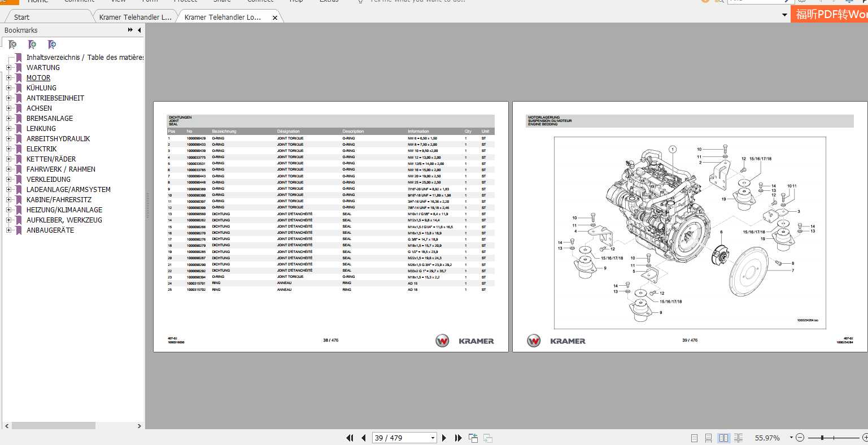This screenshot has width=868, height=445.
Task: Toggle facing two-page view
Action: click(723, 438)
